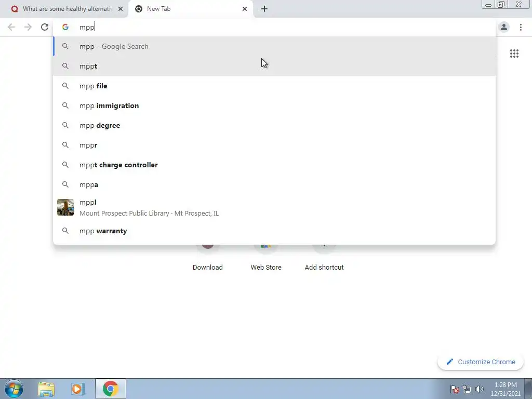Select the New Tab tab

click(190, 9)
